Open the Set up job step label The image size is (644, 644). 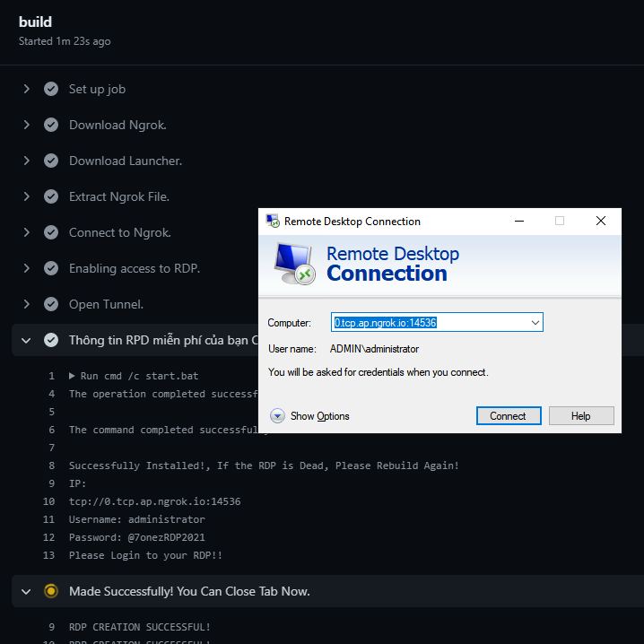pyautogui.click(x=98, y=89)
